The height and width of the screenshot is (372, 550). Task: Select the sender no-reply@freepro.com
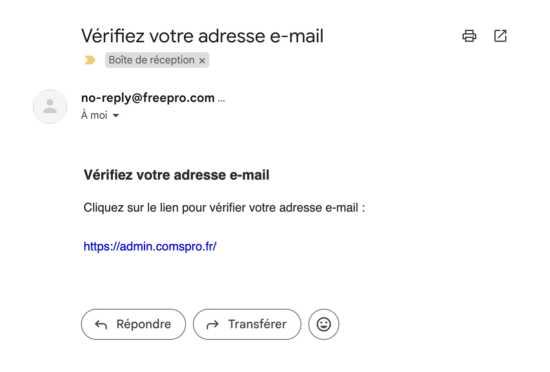(148, 98)
